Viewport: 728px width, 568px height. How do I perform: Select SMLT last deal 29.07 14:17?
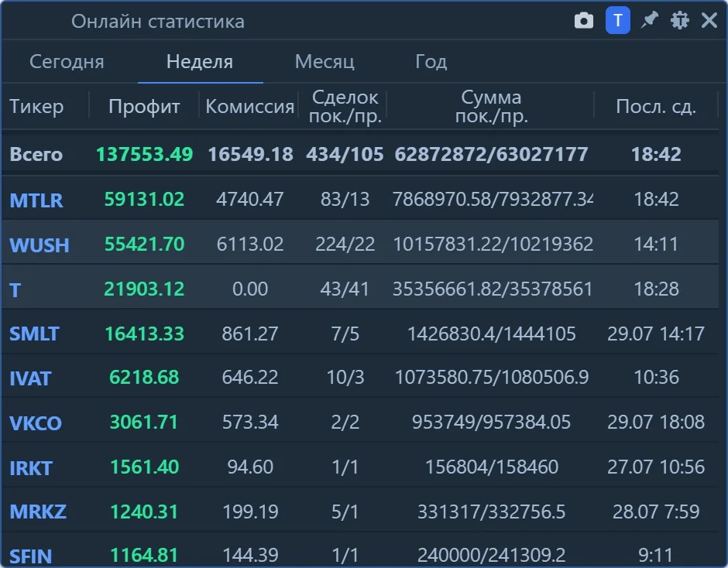(x=655, y=334)
